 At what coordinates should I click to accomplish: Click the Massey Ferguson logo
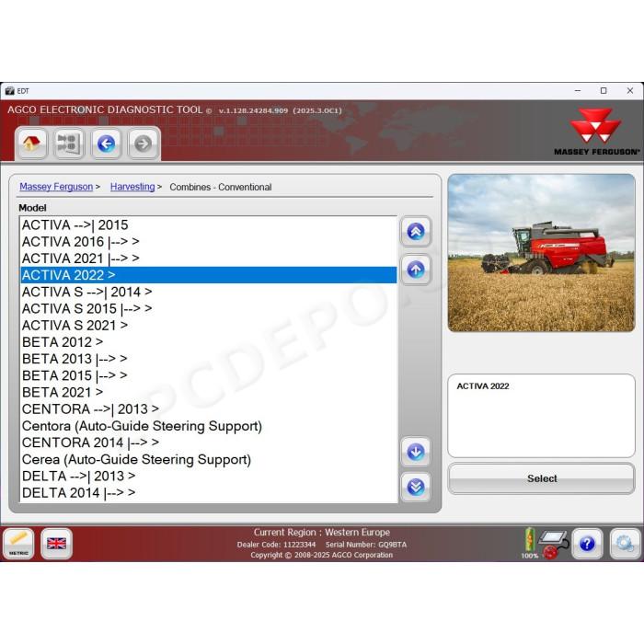click(x=597, y=132)
